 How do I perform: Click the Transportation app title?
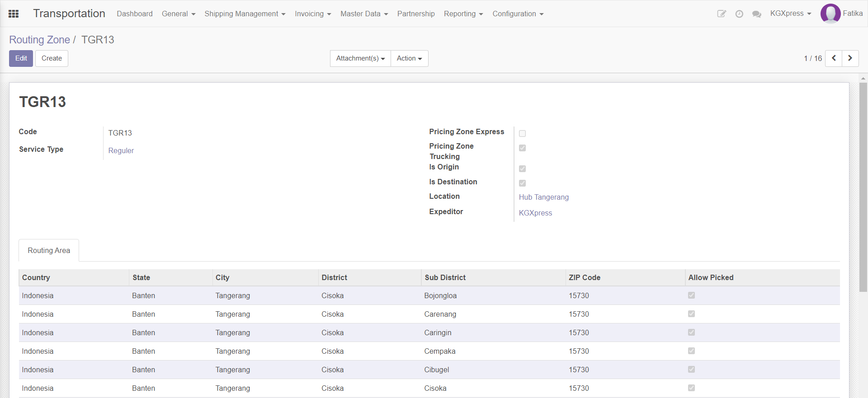(69, 14)
